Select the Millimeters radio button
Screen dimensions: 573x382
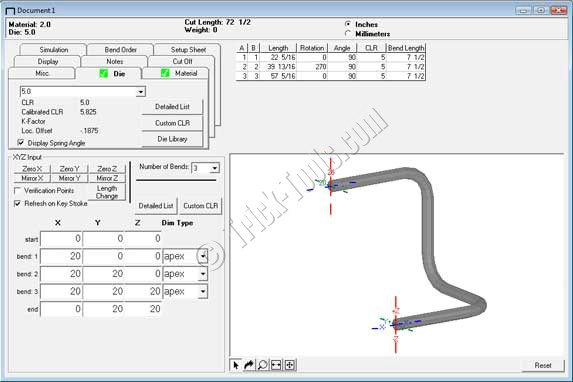pos(348,34)
